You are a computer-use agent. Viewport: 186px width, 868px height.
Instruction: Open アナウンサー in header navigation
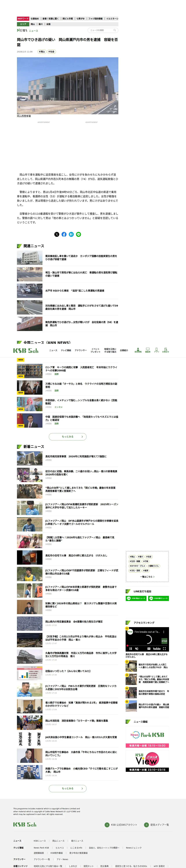coord(81,350)
